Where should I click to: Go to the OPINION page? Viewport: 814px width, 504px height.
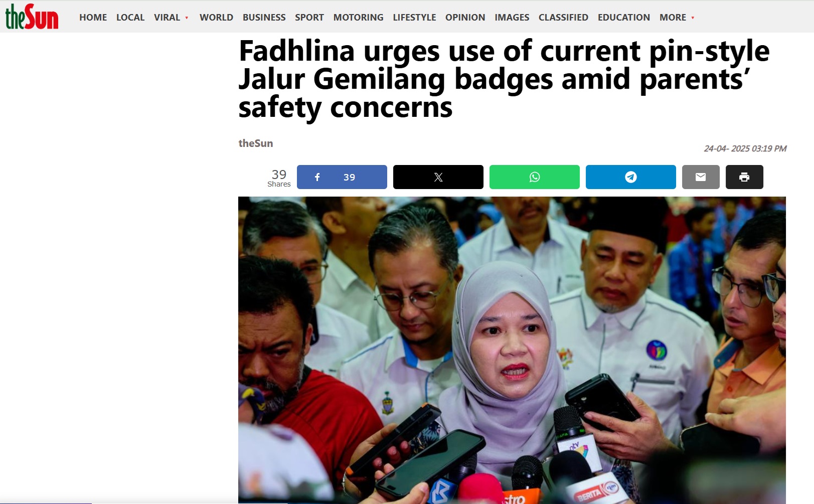coord(465,18)
